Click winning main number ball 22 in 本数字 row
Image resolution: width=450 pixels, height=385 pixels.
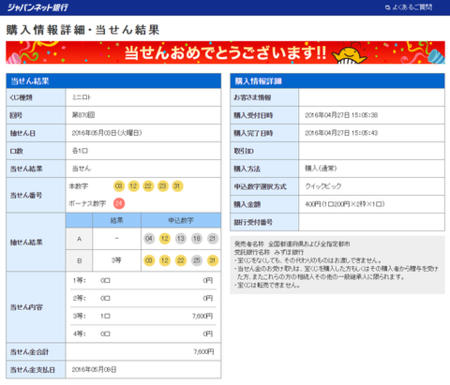click(x=148, y=186)
